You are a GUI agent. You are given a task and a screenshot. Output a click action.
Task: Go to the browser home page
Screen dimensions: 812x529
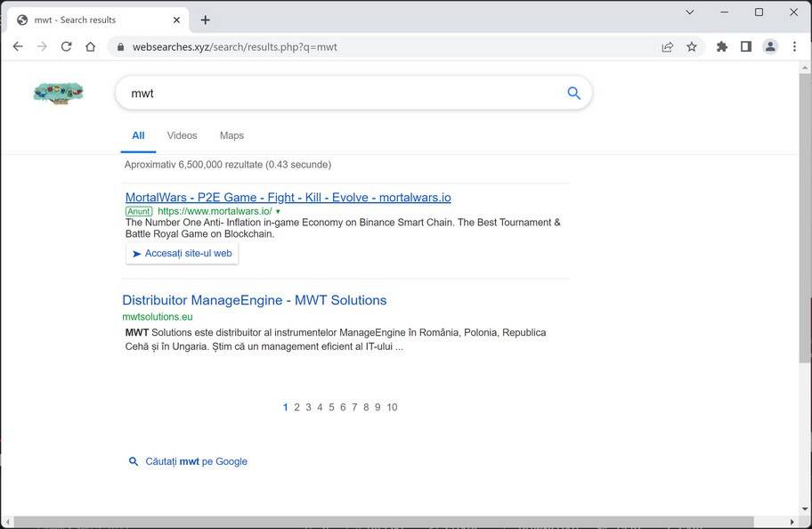tap(90, 47)
